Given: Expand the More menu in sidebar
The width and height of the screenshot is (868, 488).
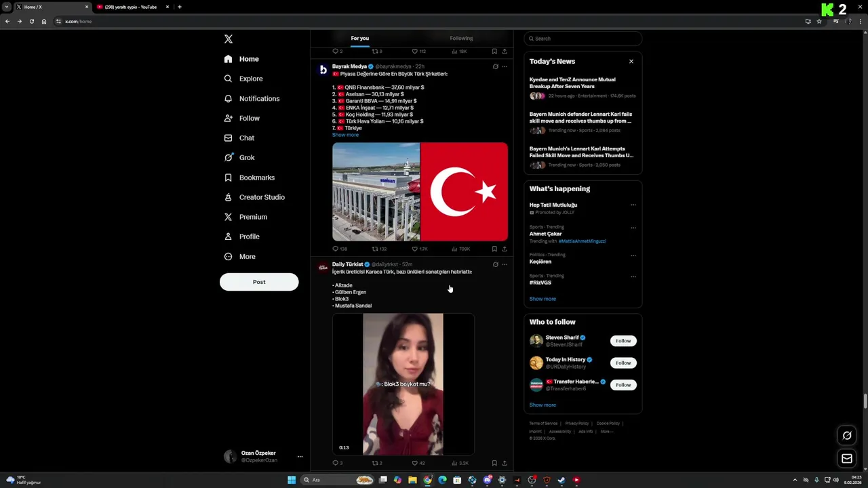Looking at the screenshot, I should pyautogui.click(x=240, y=256).
